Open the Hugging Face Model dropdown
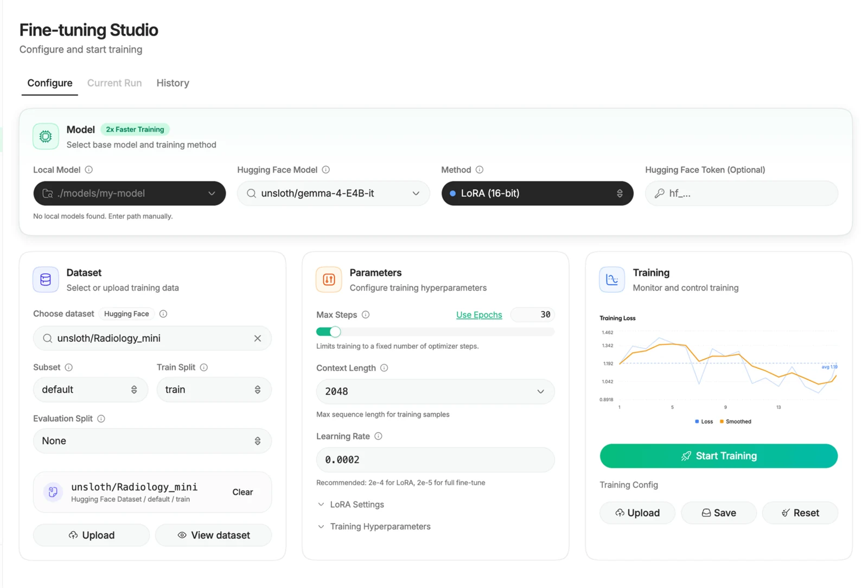868x588 pixels. [334, 194]
